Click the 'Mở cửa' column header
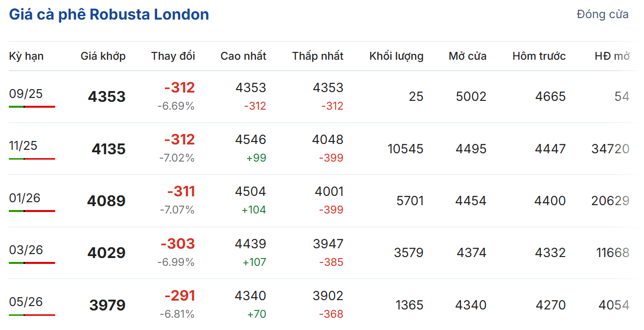This screenshot has height=330, width=644. point(467,56)
